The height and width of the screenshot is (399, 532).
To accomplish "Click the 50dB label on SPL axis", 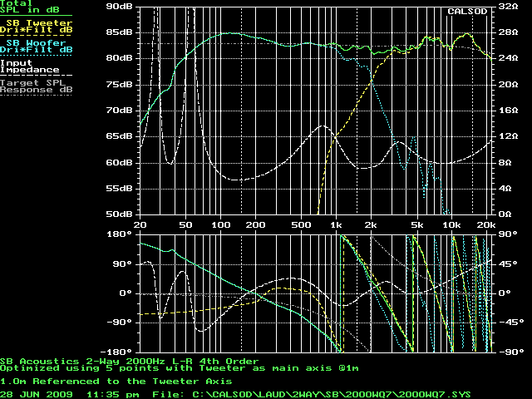I will point(119,214).
